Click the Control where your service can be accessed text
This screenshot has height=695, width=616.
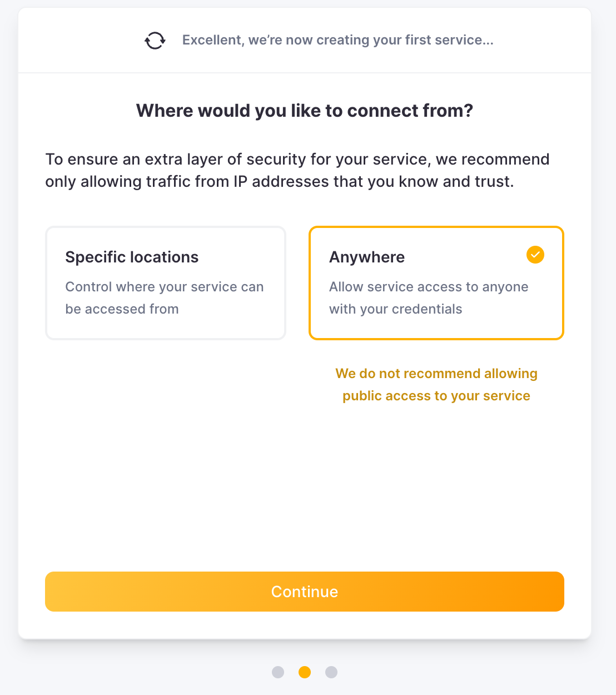[165, 297]
